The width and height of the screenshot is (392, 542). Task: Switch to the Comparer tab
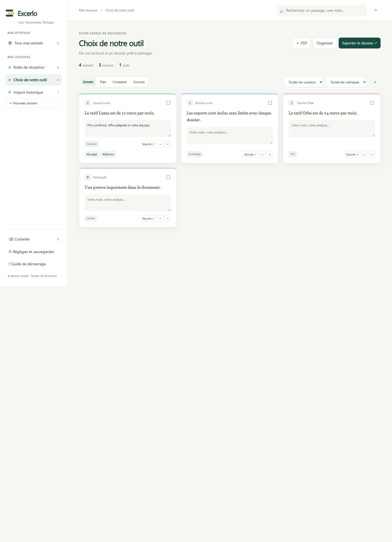tap(120, 82)
